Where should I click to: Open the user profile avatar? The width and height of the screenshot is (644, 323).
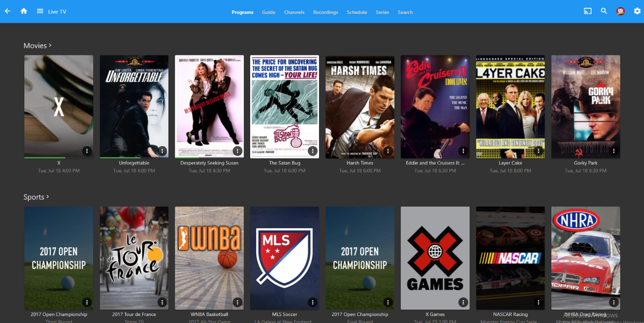[x=620, y=11]
